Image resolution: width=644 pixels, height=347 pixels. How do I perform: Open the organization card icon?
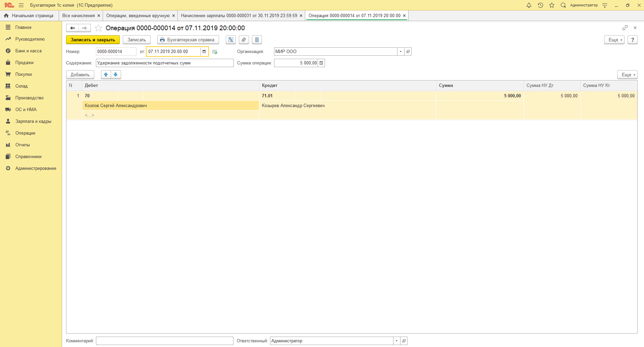tap(408, 51)
